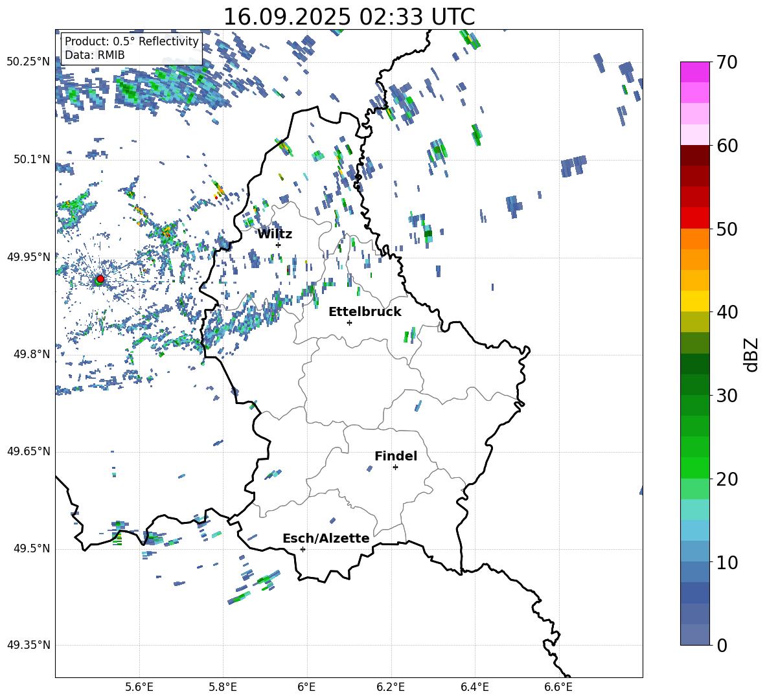The height and width of the screenshot is (700, 767).
Task: Click the colorbar tick label 40
Action: click(727, 312)
